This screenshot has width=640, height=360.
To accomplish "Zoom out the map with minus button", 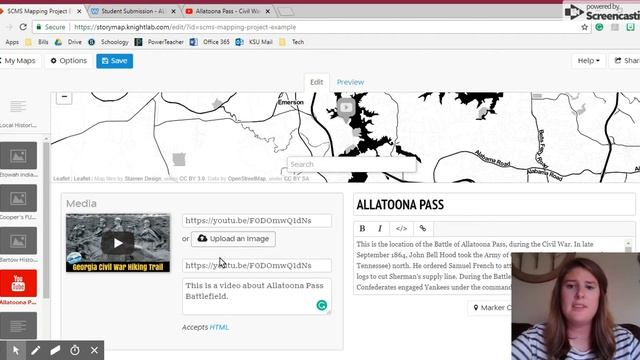I will coord(64,97).
